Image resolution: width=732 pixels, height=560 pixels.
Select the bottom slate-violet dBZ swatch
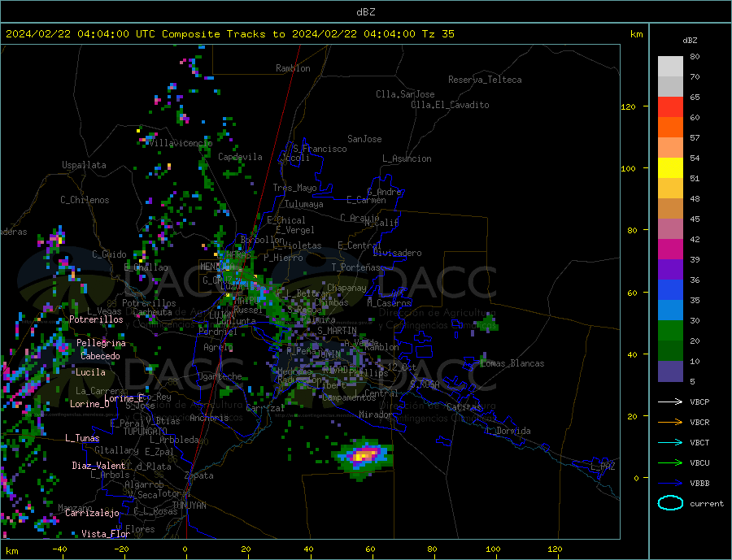pyautogui.click(x=670, y=371)
